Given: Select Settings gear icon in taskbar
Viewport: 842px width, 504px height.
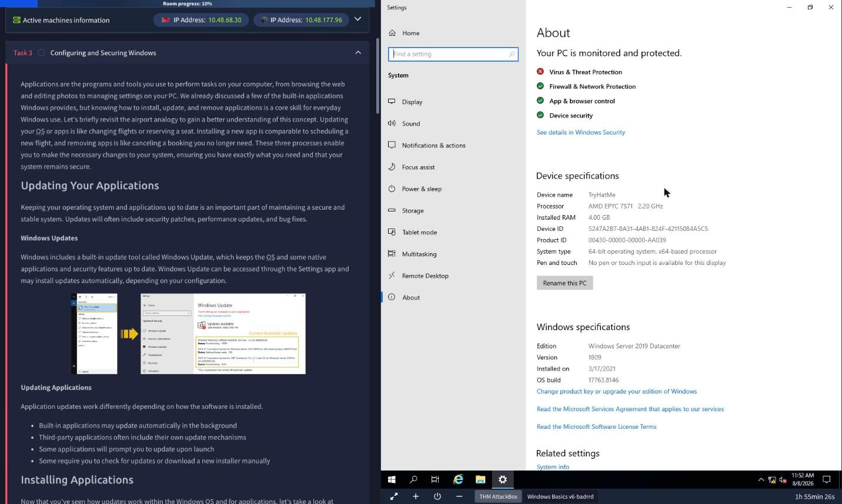Looking at the screenshot, I should click(503, 479).
